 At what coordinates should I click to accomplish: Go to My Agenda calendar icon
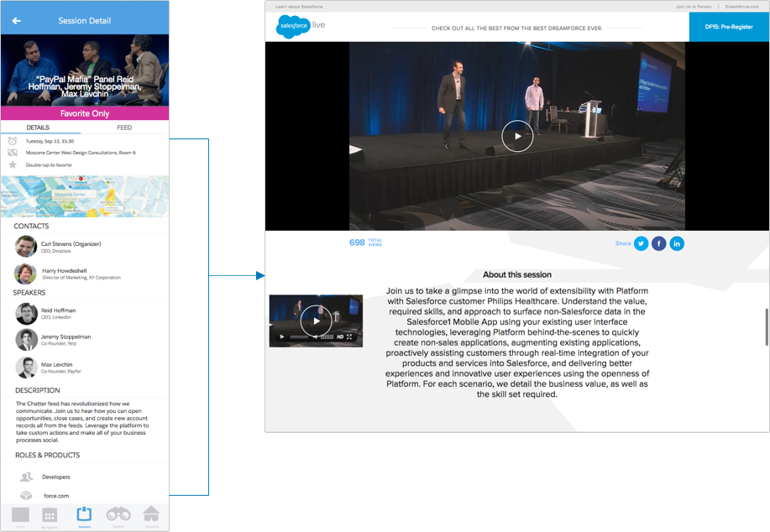tap(50, 516)
